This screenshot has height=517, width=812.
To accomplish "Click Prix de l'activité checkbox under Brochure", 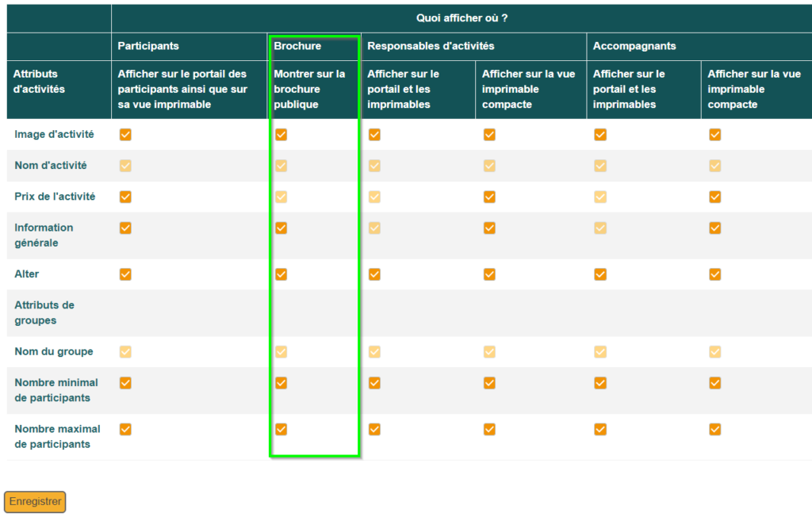I will pos(282,197).
